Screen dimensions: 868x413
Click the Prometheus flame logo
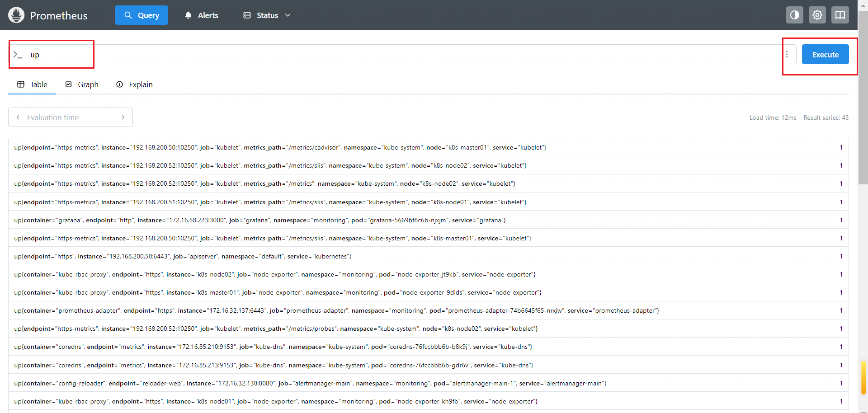16,15
